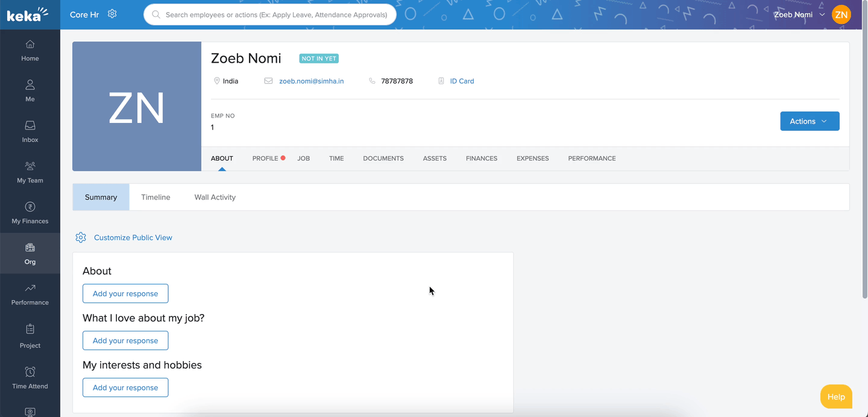This screenshot has height=417, width=868.
Task: Click the ZN user avatar in header
Action: tap(841, 14)
